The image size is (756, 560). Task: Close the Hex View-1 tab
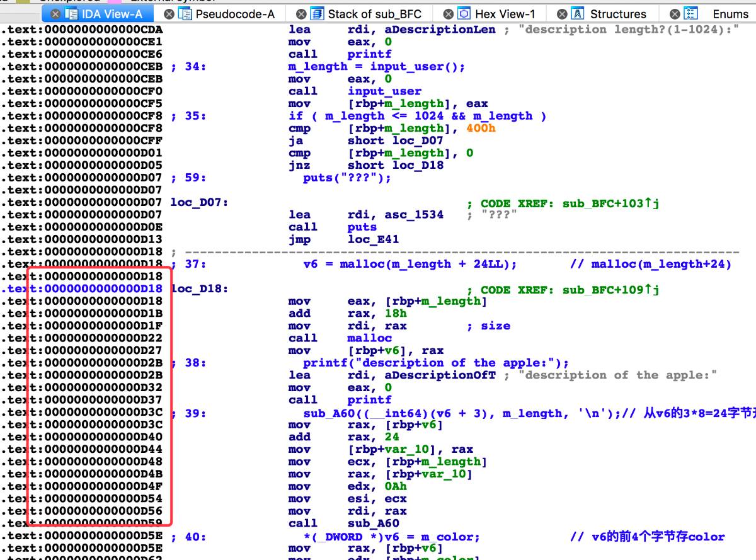click(x=448, y=14)
